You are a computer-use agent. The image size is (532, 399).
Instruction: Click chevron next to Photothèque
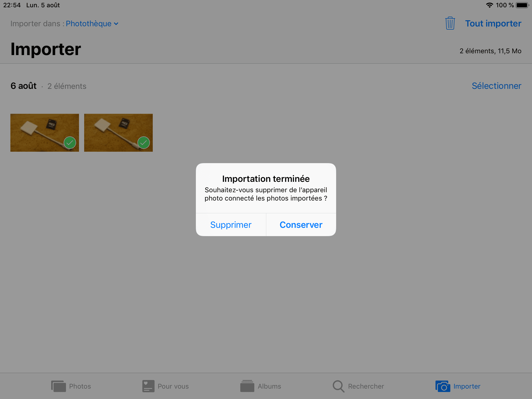point(116,24)
